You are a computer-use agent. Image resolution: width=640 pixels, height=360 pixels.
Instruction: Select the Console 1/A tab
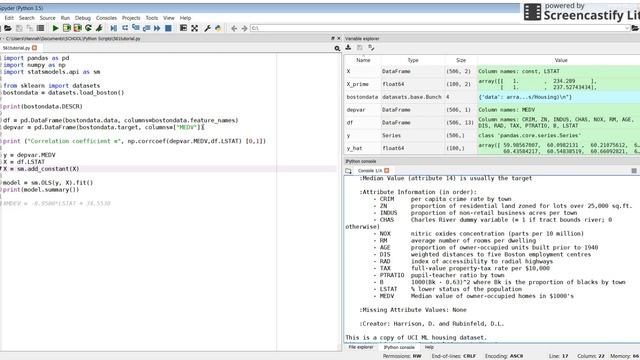pyautogui.click(x=369, y=170)
